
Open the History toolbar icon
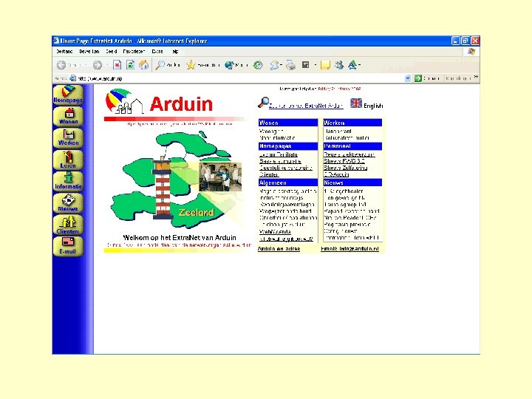(258, 65)
